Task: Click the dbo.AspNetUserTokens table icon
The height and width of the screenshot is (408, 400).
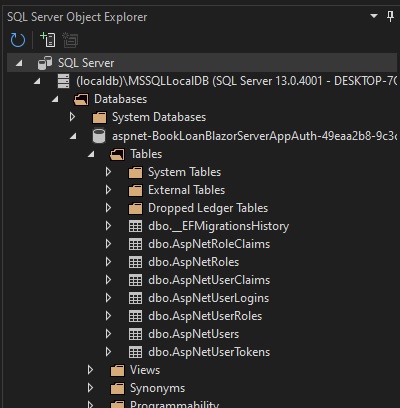Action: [x=135, y=352]
